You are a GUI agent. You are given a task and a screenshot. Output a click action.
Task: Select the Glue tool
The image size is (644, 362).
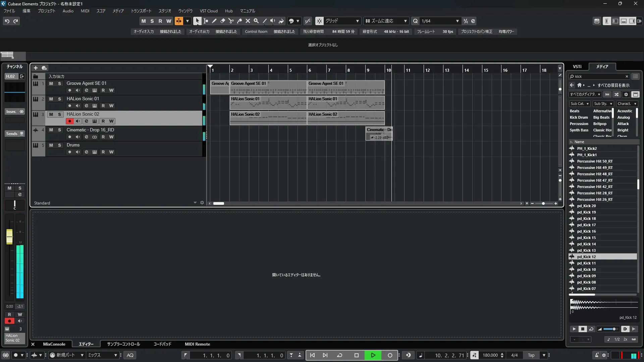tap(239, 21)
